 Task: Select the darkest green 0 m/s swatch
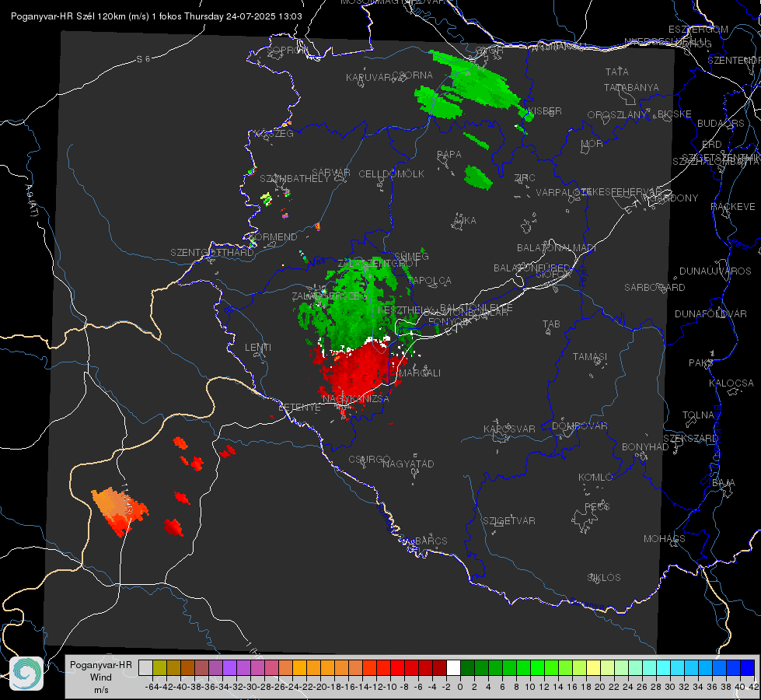pos(467,667)
